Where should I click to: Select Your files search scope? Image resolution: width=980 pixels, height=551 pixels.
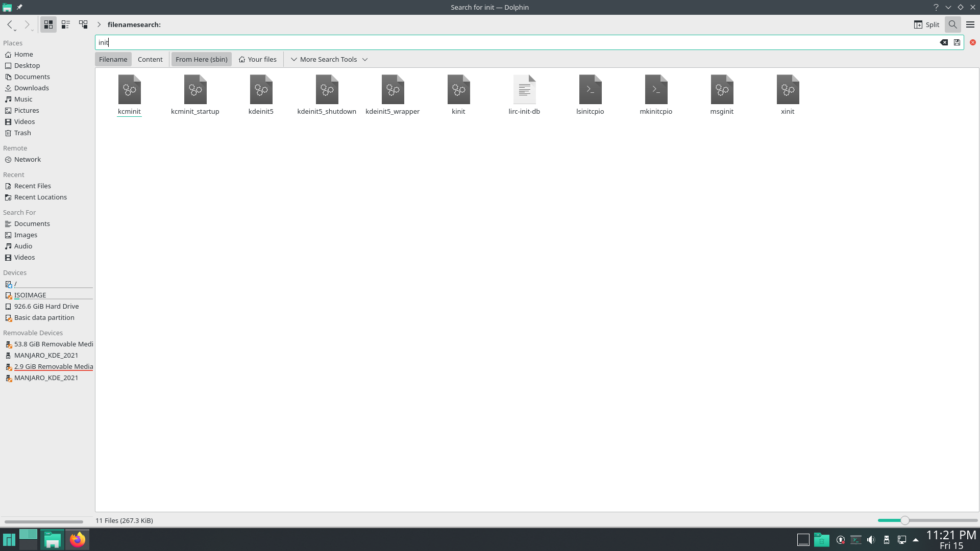257,59
